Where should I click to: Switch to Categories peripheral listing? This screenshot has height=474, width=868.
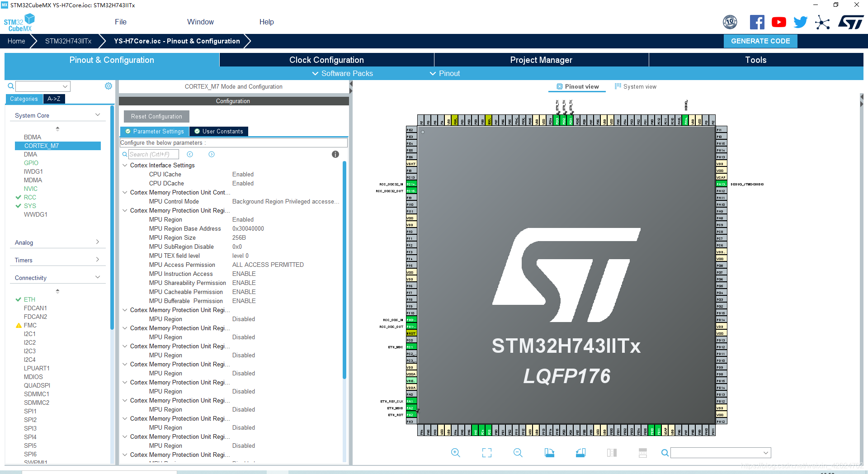[24, 99]
